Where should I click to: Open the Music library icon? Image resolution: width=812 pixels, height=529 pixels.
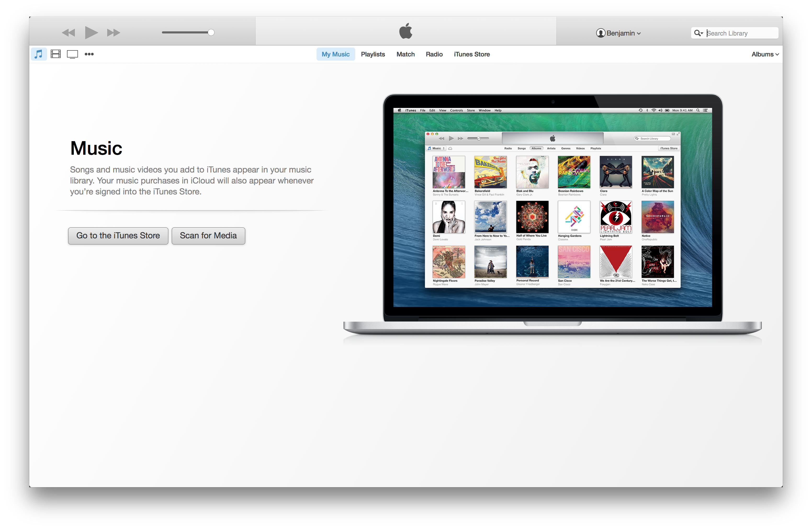(x=38, y=54)
